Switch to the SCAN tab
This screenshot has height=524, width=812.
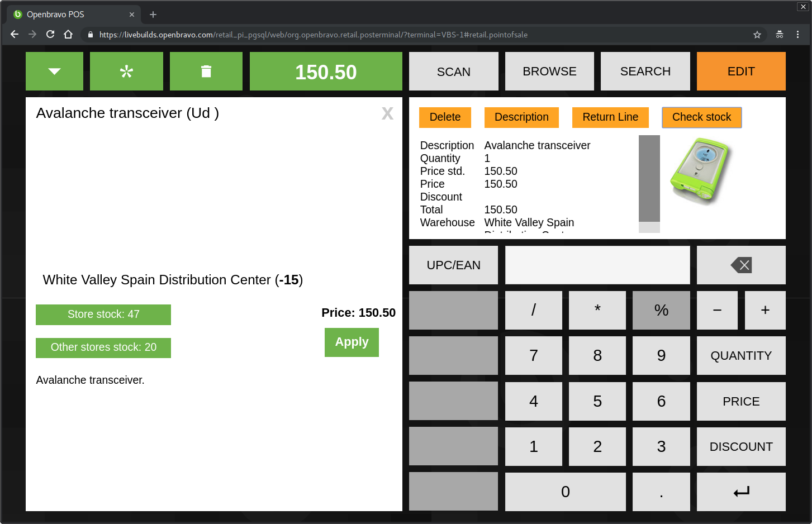pos(453,72)
